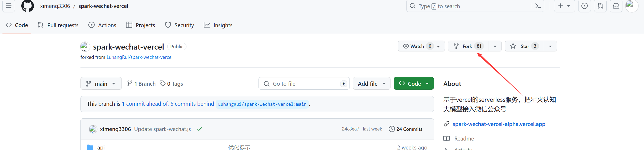644x150 pixels.
Task: Open the Insights tab
Action: 218,25
